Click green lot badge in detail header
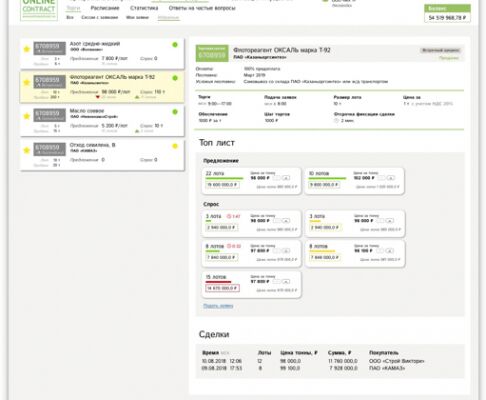This screenshot has width=486, height=400. pyautogui.click(x=212, y=53)
